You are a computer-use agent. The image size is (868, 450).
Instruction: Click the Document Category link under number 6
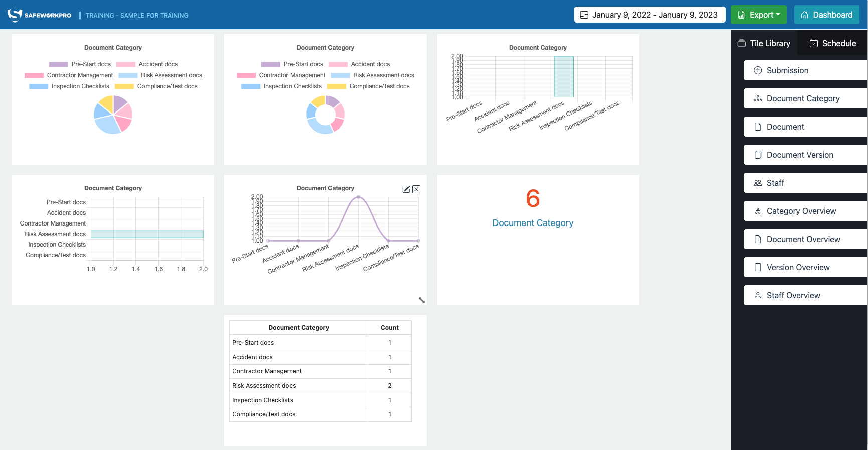(x=533, y=223)
